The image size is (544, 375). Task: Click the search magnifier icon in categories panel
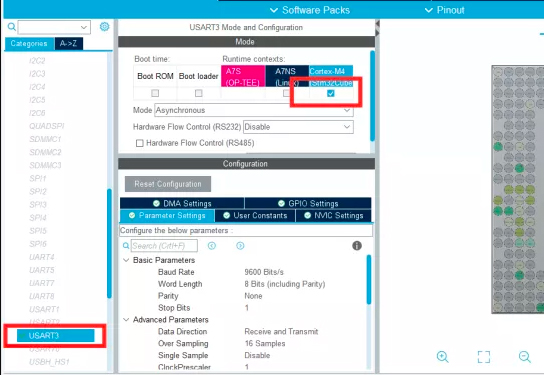coord(11,27)
